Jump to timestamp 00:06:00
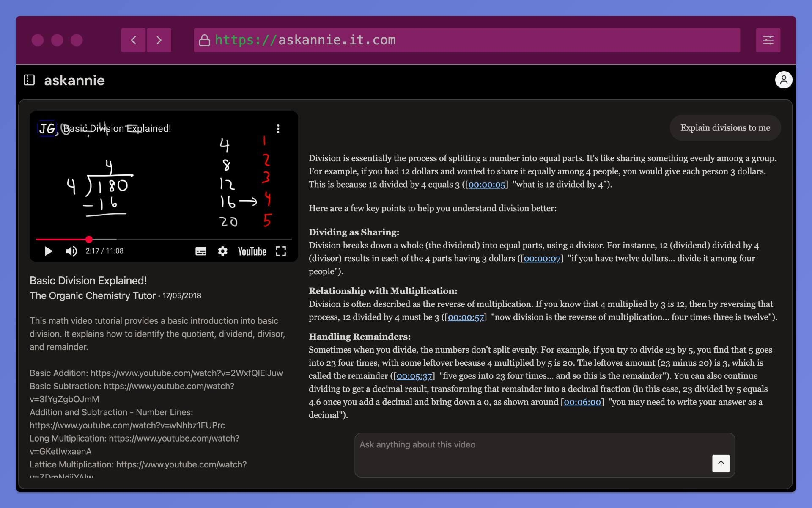This screenshot has height=508, width=812. click(x=582, y=402)
